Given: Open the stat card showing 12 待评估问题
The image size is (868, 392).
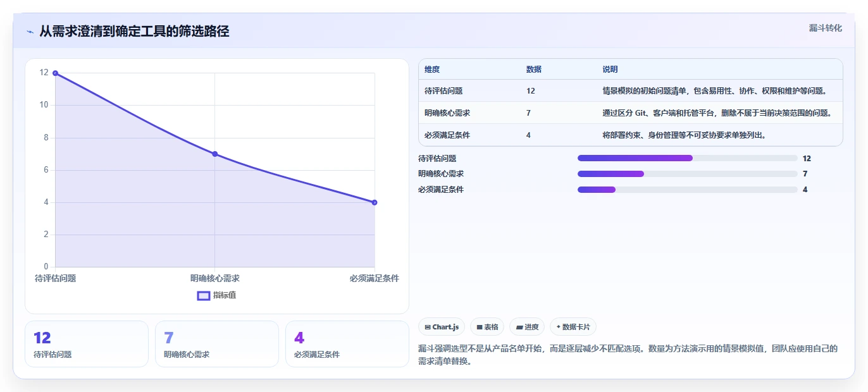Looking at the screenshot, I should (x=87, y=344).
